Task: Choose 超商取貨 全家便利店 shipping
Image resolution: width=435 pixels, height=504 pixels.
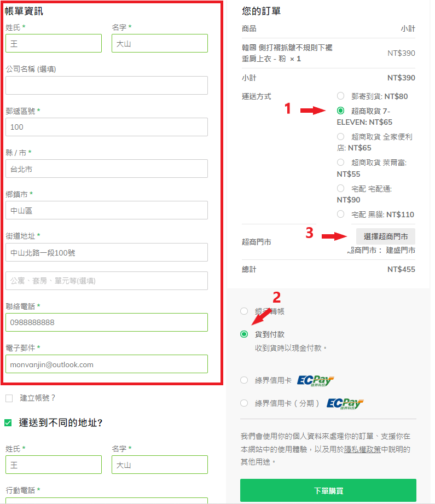Action: coord(340,136)
